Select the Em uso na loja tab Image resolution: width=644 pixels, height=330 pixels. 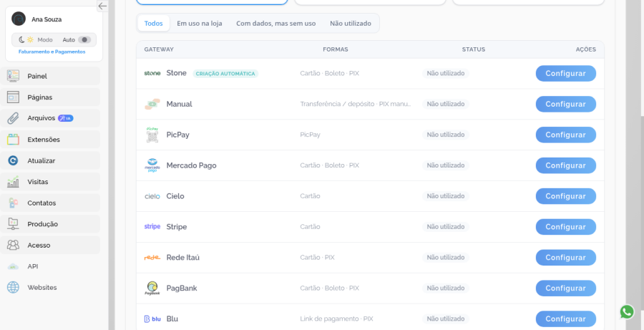[x=200, y=24]
